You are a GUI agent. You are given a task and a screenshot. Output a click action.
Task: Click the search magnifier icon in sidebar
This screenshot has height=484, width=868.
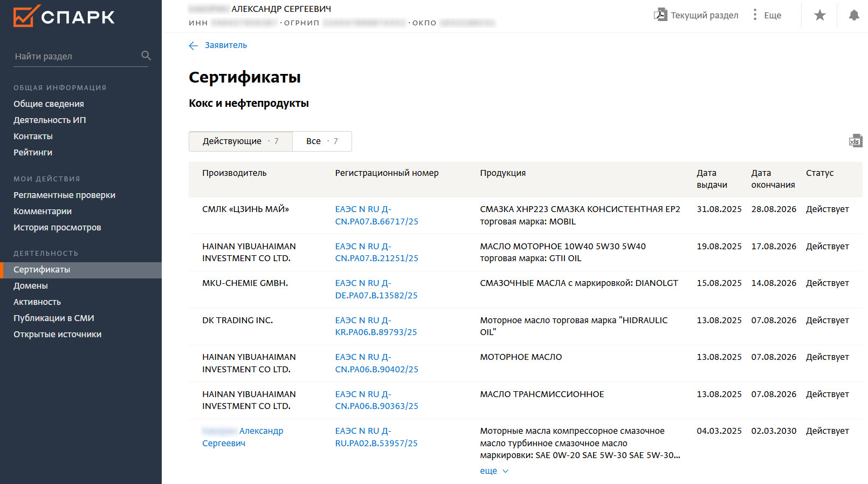click(146, 56)
